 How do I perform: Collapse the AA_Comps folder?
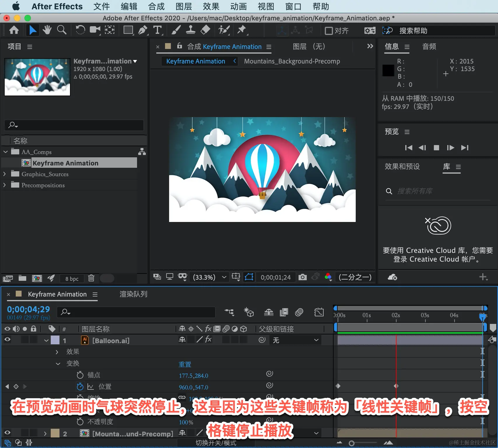(6, 152)
